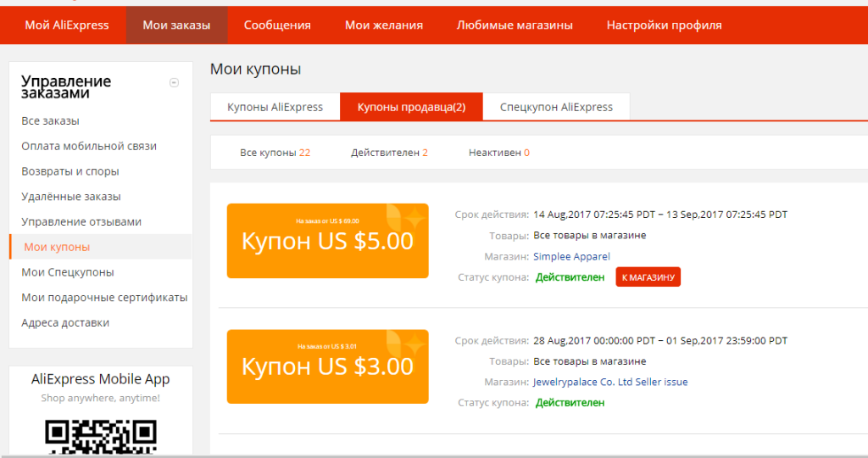This screenshot has height=458, width=868.
Task: Show Неактивен coupons filter
Action: pyautogui.click(x=498, y=153)
